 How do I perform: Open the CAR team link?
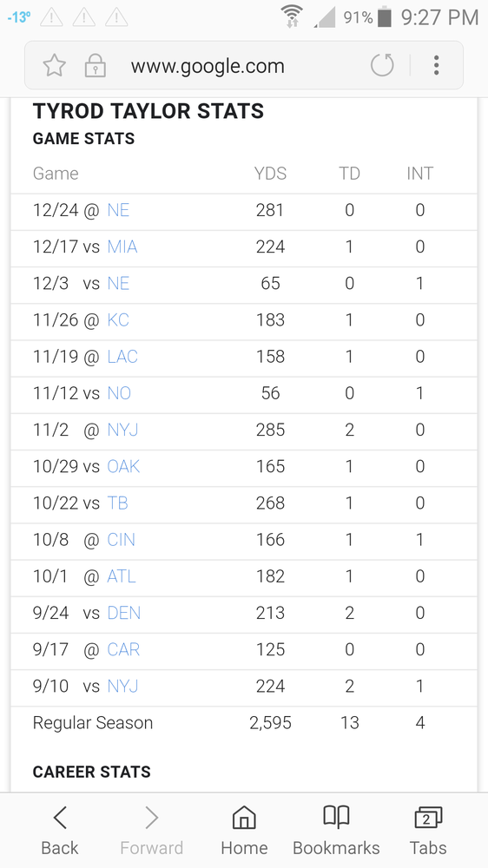pyautogui.click(x=123, y=649)
